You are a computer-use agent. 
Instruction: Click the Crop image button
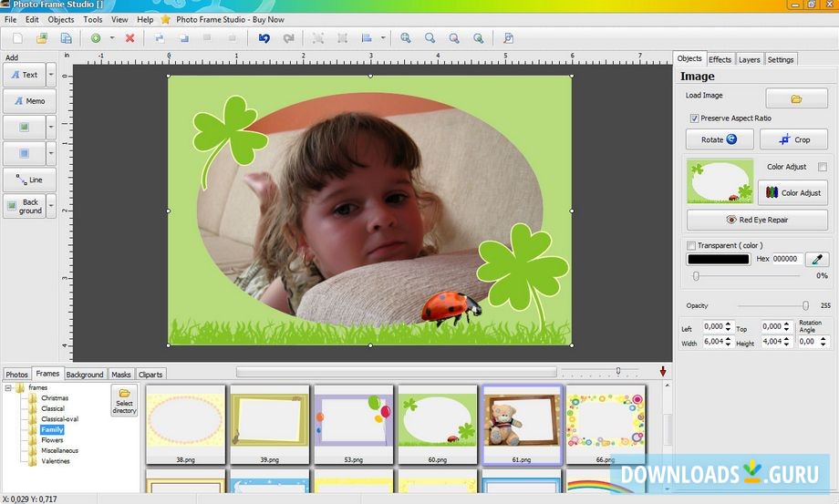coord(793,139)
